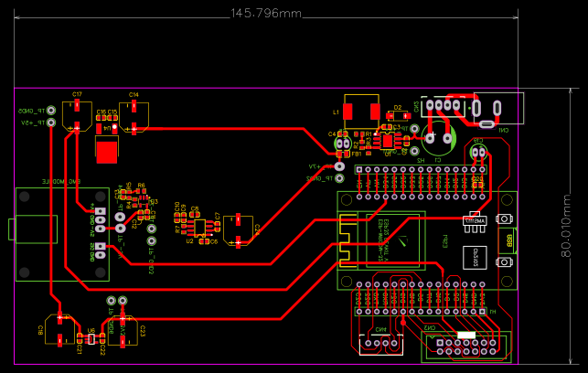Select the U1 regulator IC

388,141
